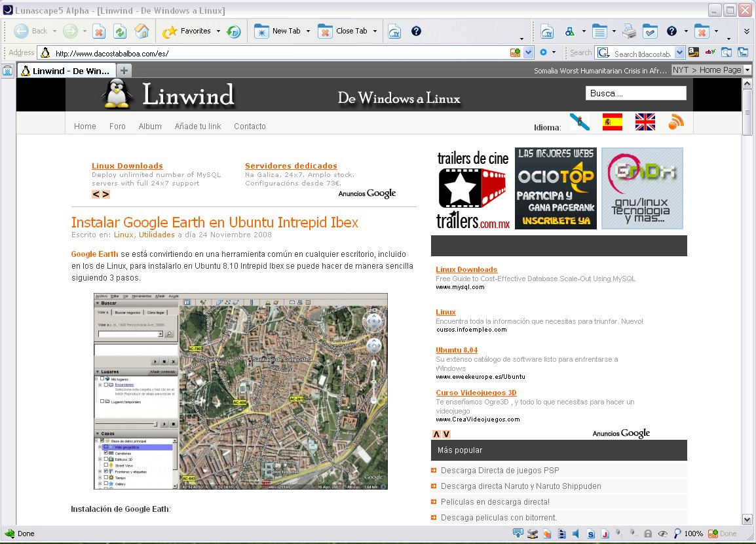Click the page vertical scrollbar down arrow
756x544 pixels.
click(x=747, y=520)
